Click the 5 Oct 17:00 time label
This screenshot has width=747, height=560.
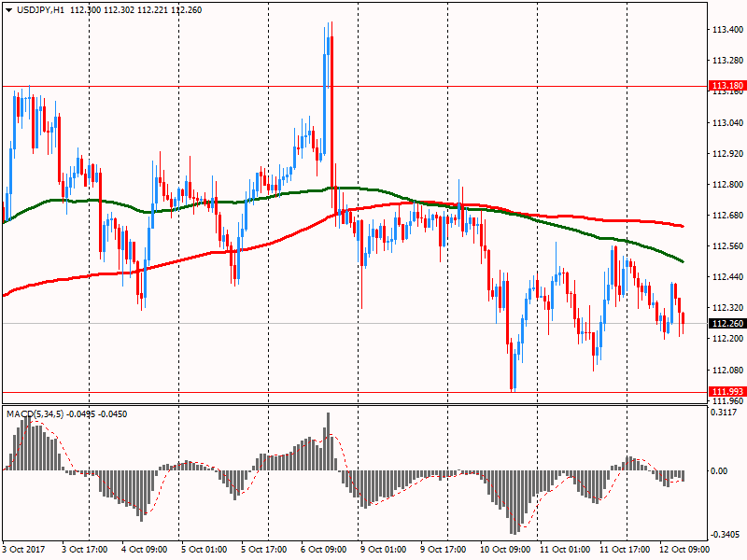click(x=264, y=549)
